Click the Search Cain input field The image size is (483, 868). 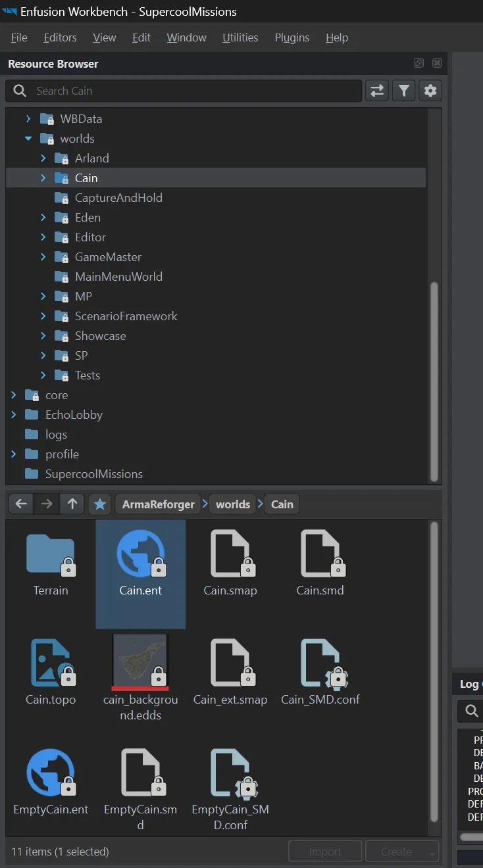pos(184,91)
